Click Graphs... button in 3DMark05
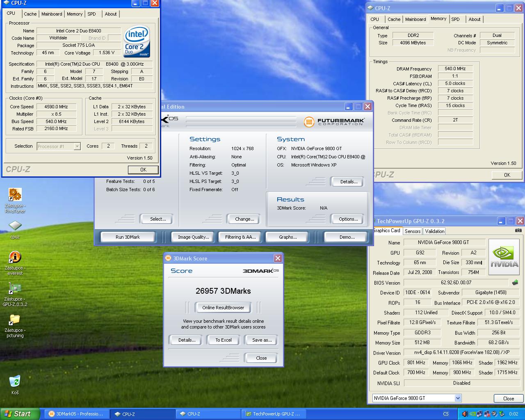Viewport: 525px width, 420px height. pos(288,237)
